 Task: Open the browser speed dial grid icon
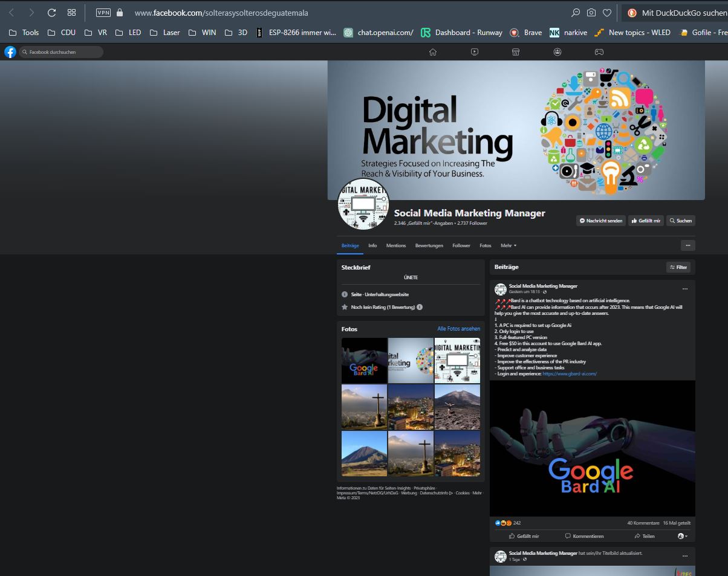(x=71, y=13)
